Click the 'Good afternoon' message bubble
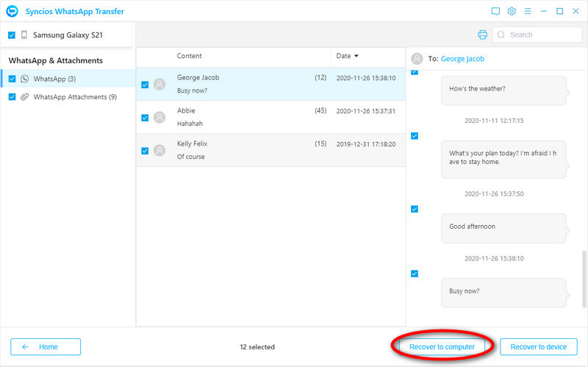Screen dimensions: 588x367 pos(503,228)
